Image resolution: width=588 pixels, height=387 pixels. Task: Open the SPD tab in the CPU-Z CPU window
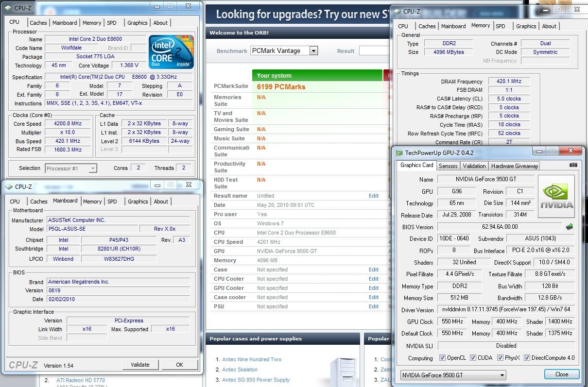[x=112, y=23]
